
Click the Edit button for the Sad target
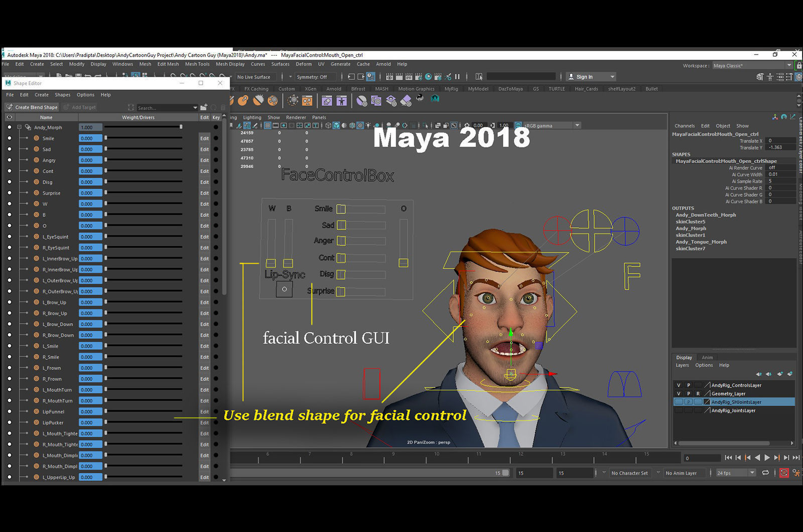pos(204,149)
